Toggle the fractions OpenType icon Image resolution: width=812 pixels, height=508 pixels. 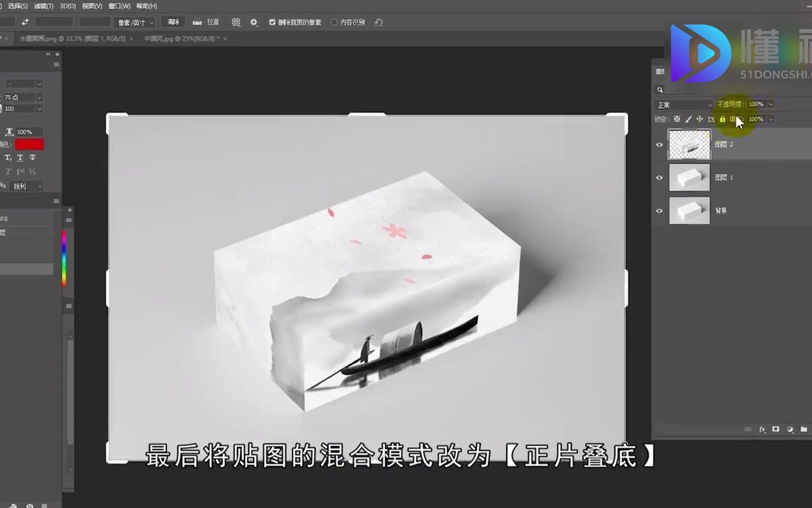click(x=32, y=172)
